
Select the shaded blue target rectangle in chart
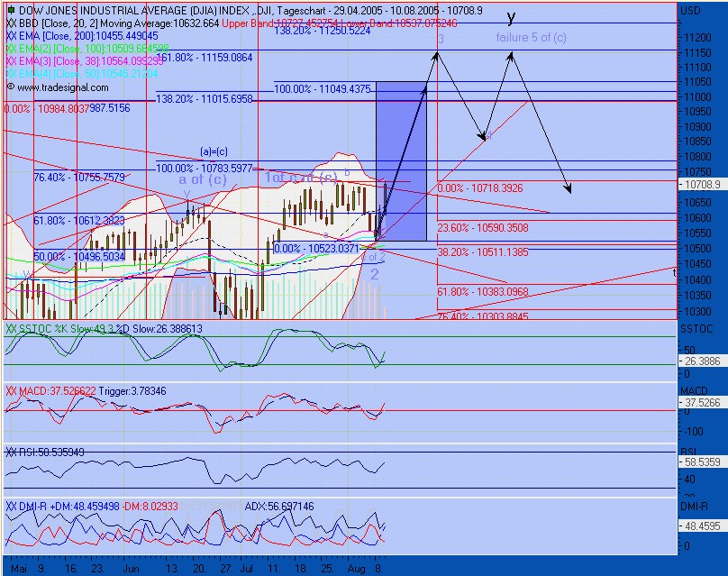point(401,161)
